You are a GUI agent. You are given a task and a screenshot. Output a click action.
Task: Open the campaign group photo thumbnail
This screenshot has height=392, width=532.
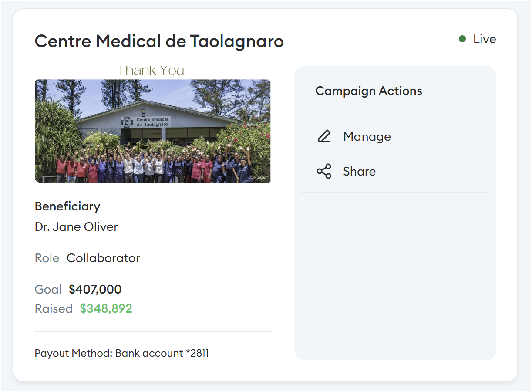(153, 131)
